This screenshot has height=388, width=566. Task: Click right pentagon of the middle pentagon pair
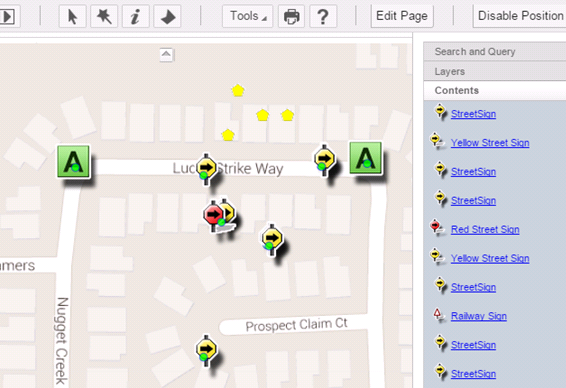click(x=287, y=115)
